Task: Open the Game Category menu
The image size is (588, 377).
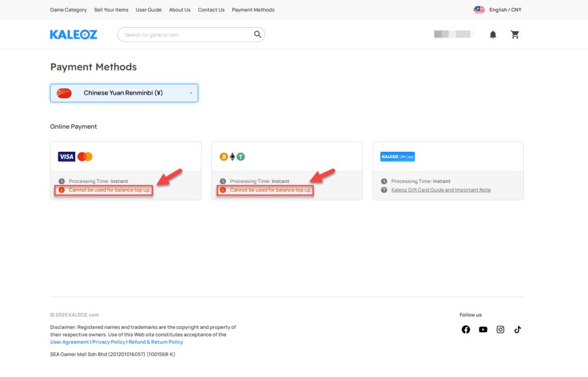Action: point(68,10)
